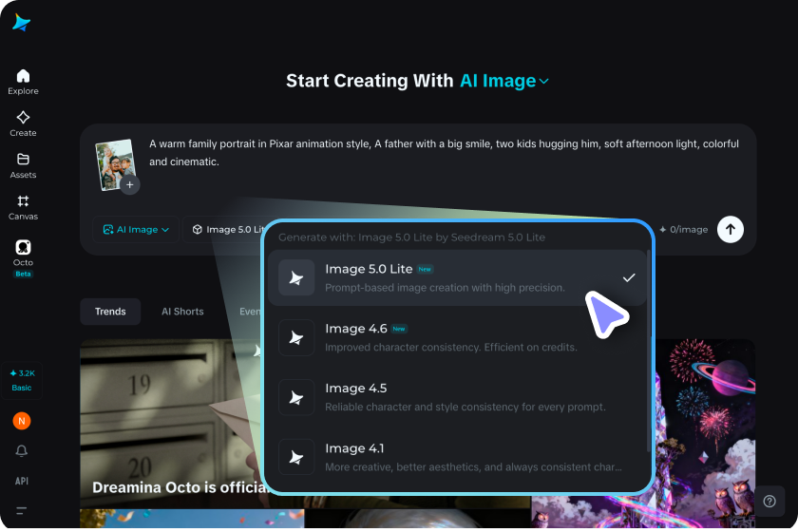
Task: Click the sidebar collapse menu icon
Action: [21, 510]
